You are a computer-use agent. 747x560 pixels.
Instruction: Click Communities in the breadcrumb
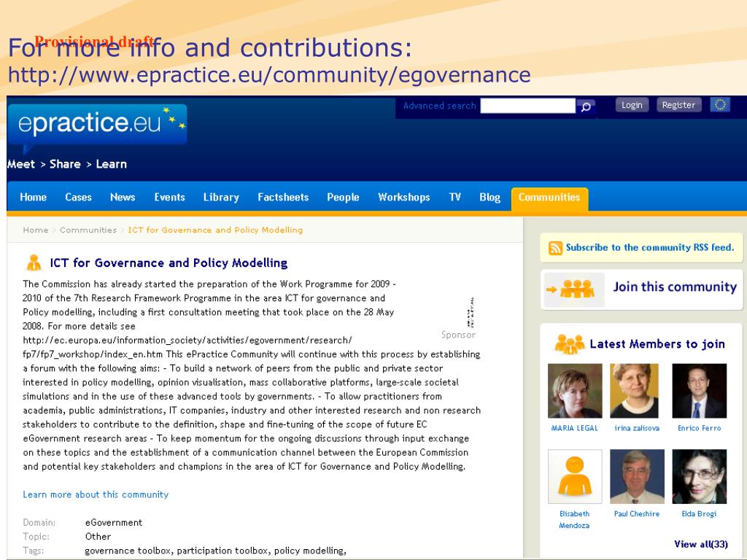88,230
